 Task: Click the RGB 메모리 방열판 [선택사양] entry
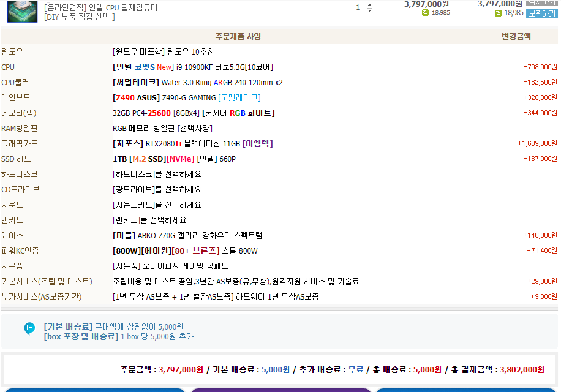coord(162,129)
